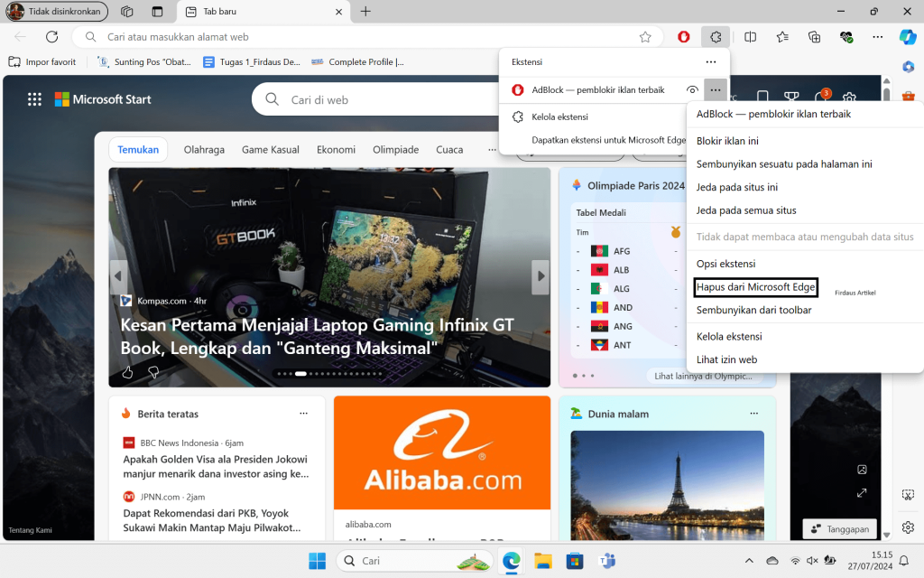Open the Olimpiade feed tab
The height and width of the screenshot is (578, 924).
click(x=395, y=150)
